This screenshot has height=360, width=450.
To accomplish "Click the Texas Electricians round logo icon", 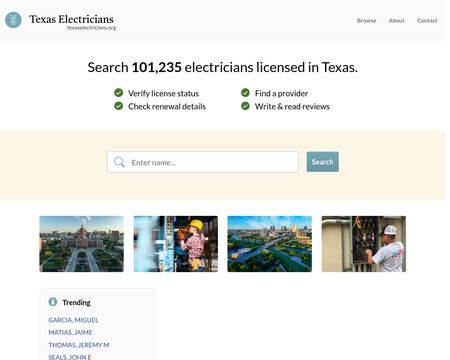I will pyautogui.click(x=13, y=20).
